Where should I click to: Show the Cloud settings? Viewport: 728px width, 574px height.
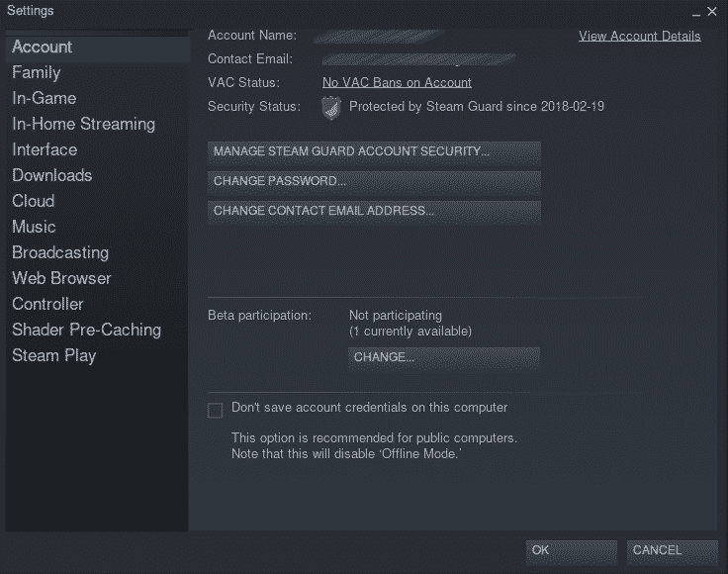click(33, 201)
